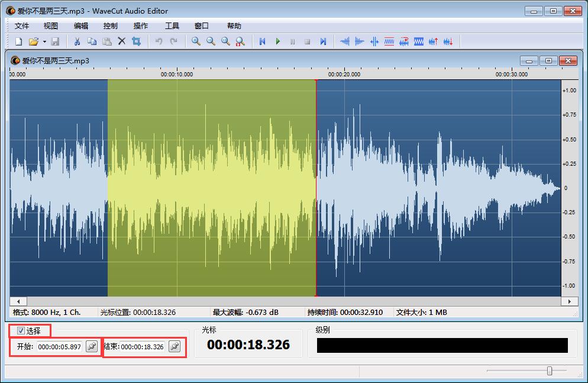Open the 视图 menu
Image resolution: width=588 pixels, height=383 pixels.
coord(51,26)
